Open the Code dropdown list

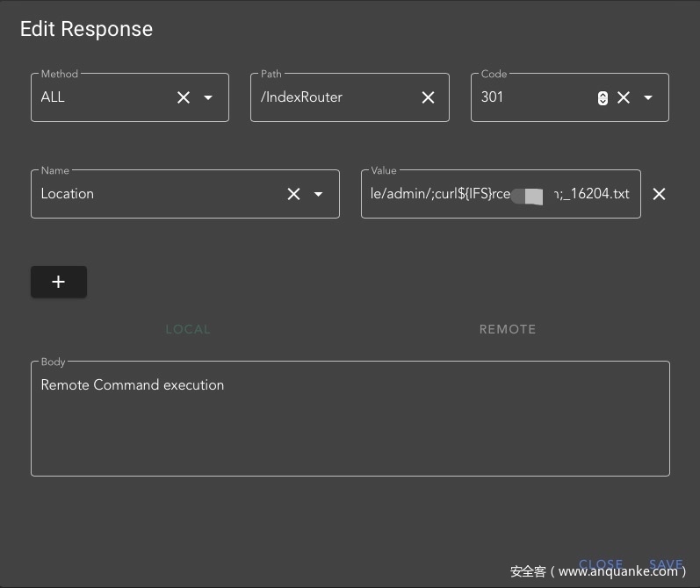(648, 97)
